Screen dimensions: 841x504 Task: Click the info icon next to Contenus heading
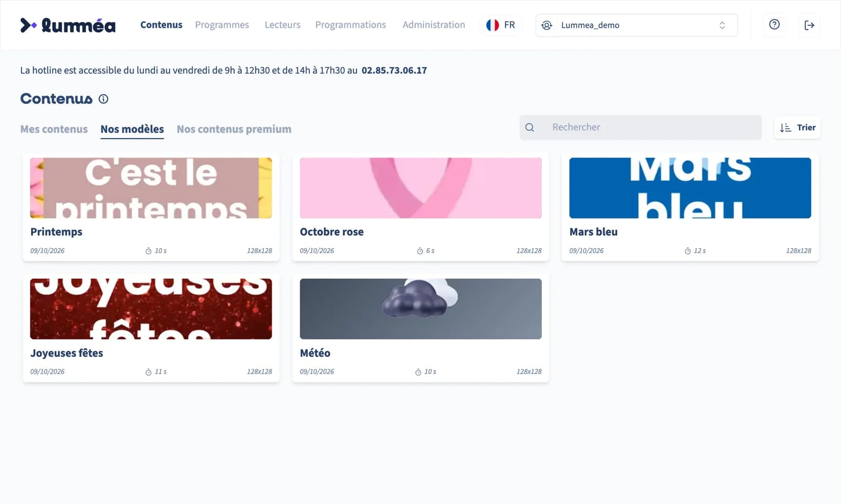[x=104, y=99]
